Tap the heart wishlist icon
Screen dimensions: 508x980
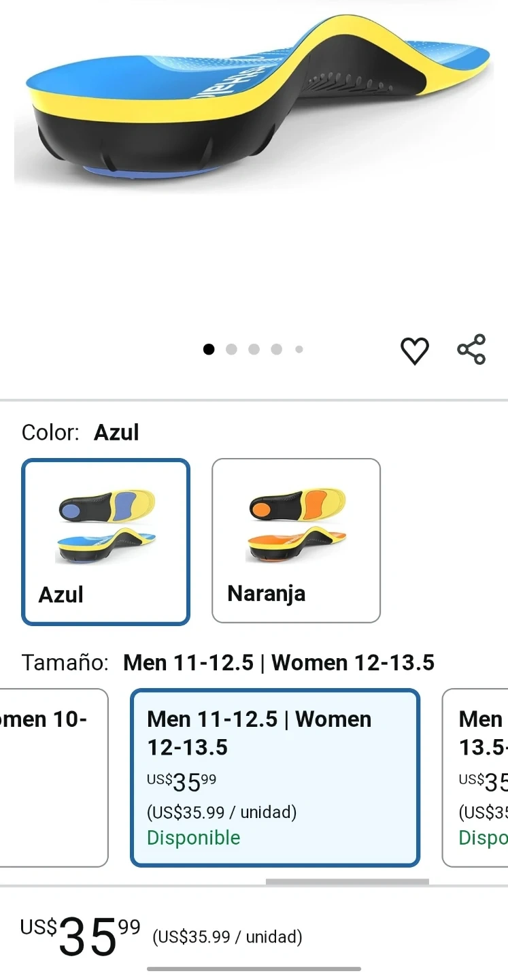414,350
